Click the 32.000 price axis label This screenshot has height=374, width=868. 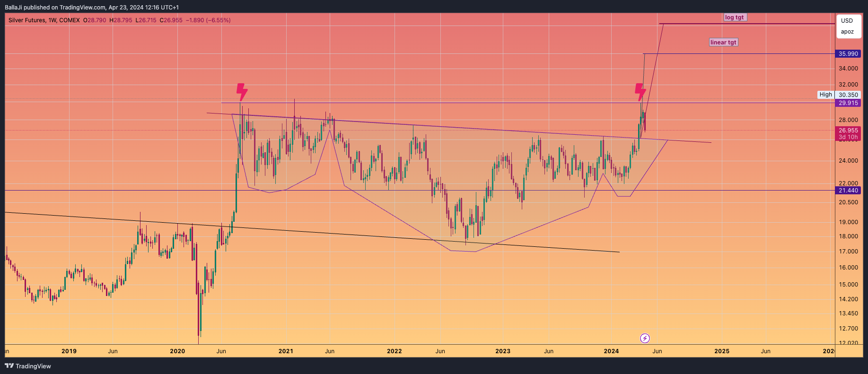click(x=848, y=85)
